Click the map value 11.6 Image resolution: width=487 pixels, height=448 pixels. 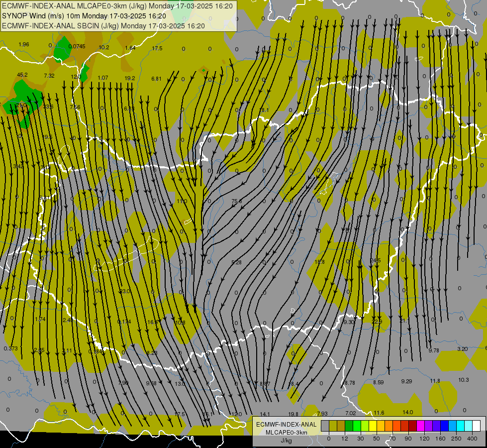(379, 413)
